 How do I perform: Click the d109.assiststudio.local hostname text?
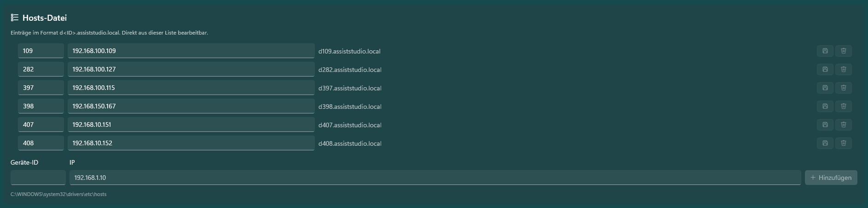tap(349, 51)
